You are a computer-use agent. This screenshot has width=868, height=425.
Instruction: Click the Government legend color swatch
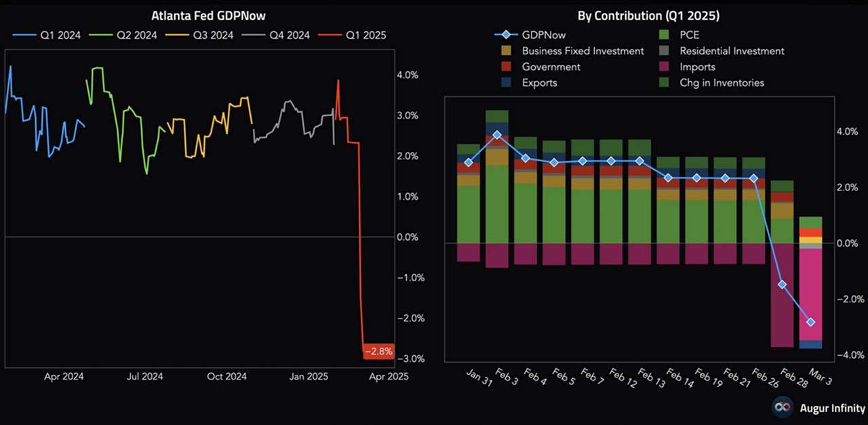(507, 67)
